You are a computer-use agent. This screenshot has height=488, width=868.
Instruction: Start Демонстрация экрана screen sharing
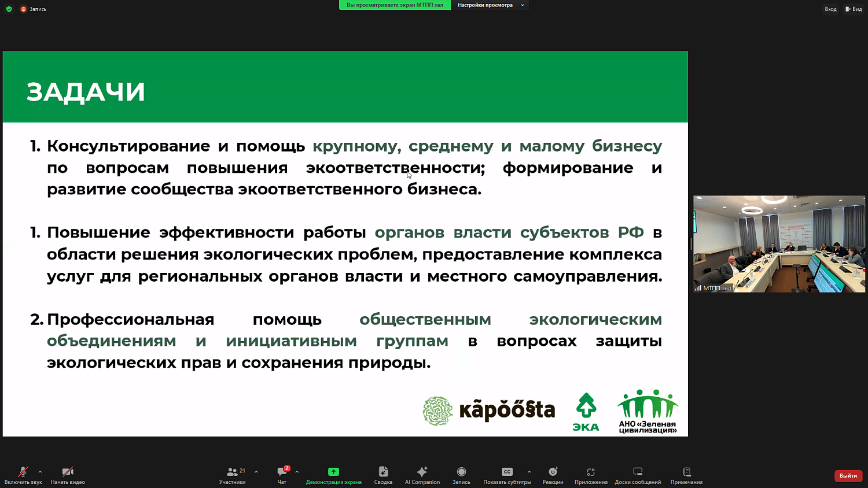point(333,474)
